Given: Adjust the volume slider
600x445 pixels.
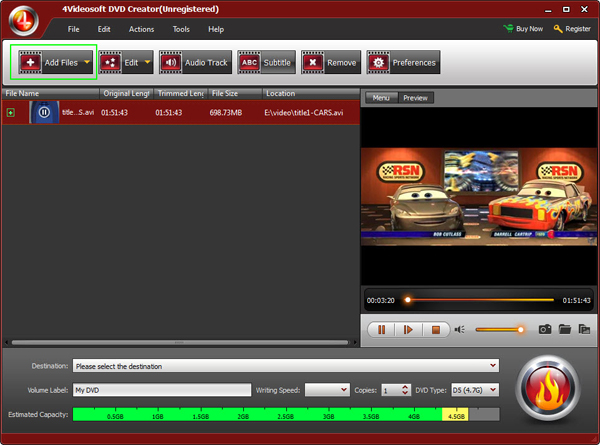Looking at the screenshot, I should pos(500,329).
